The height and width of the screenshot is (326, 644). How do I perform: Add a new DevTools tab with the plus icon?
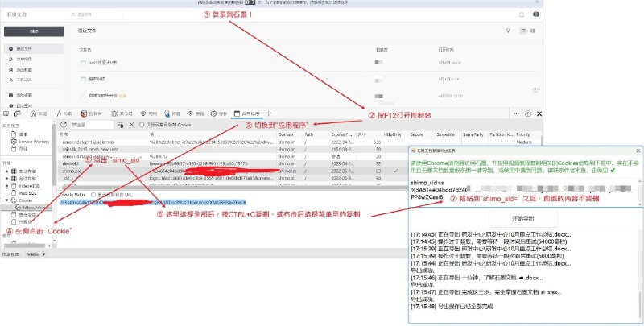click(268, 113)
